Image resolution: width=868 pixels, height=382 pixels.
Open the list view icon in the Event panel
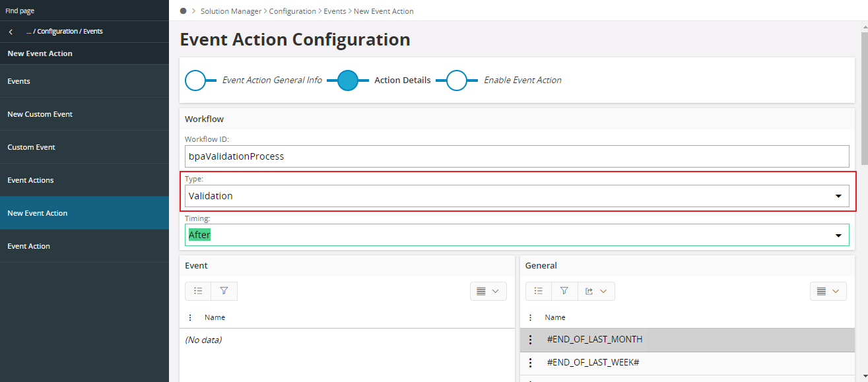point(197,291)
